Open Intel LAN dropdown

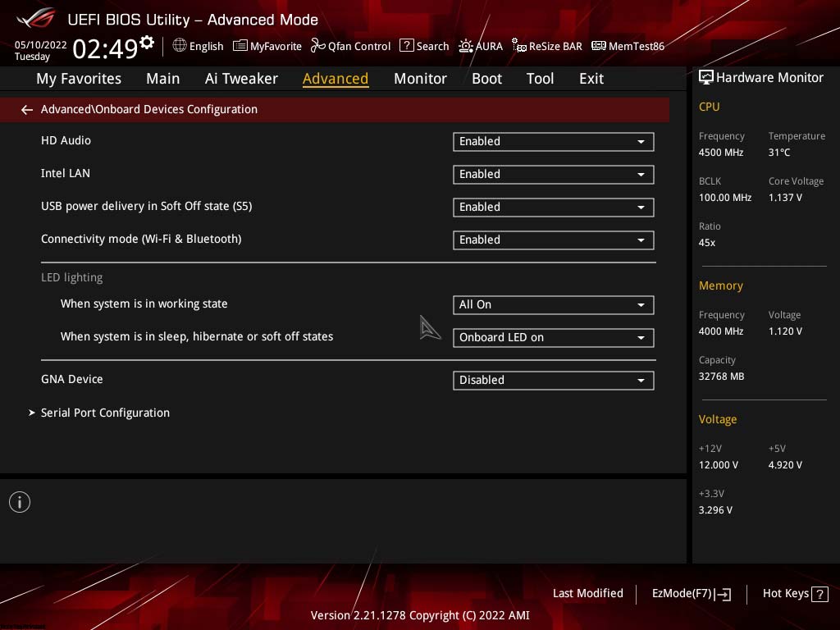(x=554, y=174)
